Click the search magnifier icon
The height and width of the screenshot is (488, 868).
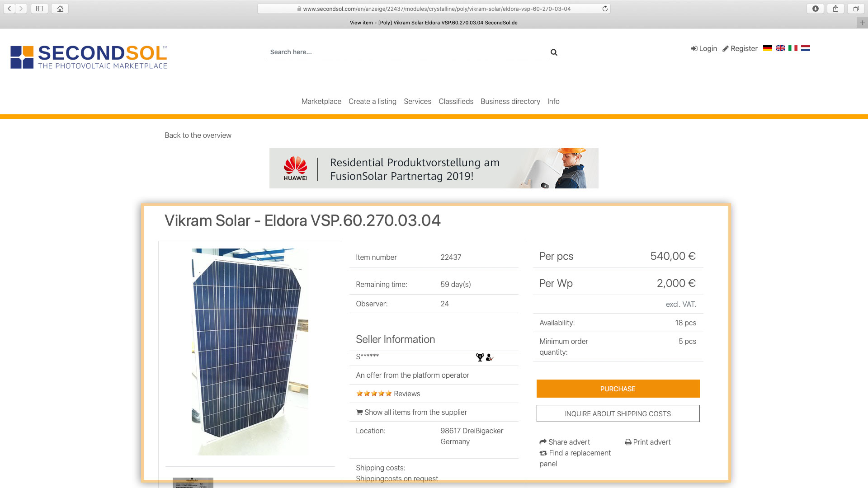click(x=554, y=52)
